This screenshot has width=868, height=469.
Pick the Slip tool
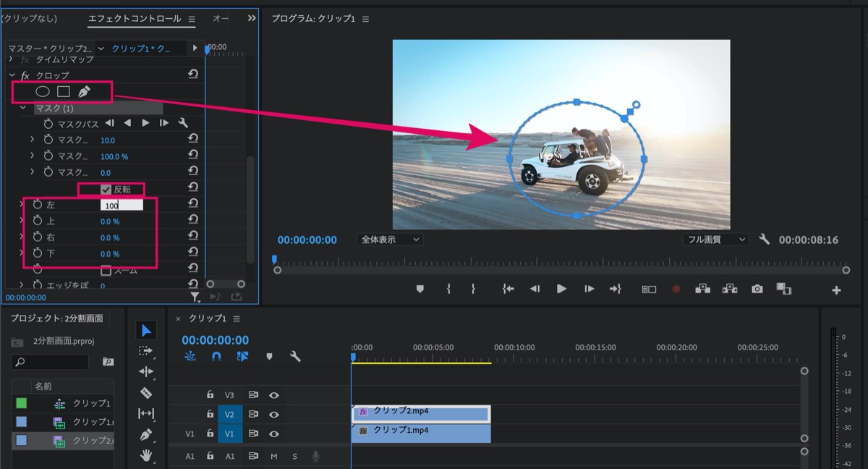[146, 413]
